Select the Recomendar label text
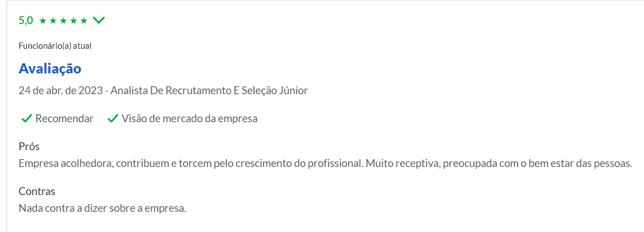This screenshot has height=232, width=644. click(64, 119)
